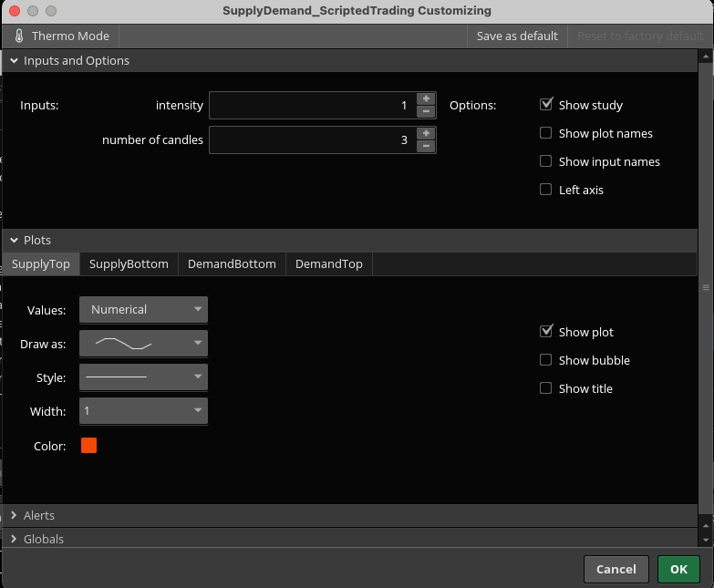The width and height of the screenshot is (714, 588).
Task: Switch to the SupplyBottom tab
Action: [129, 264]
